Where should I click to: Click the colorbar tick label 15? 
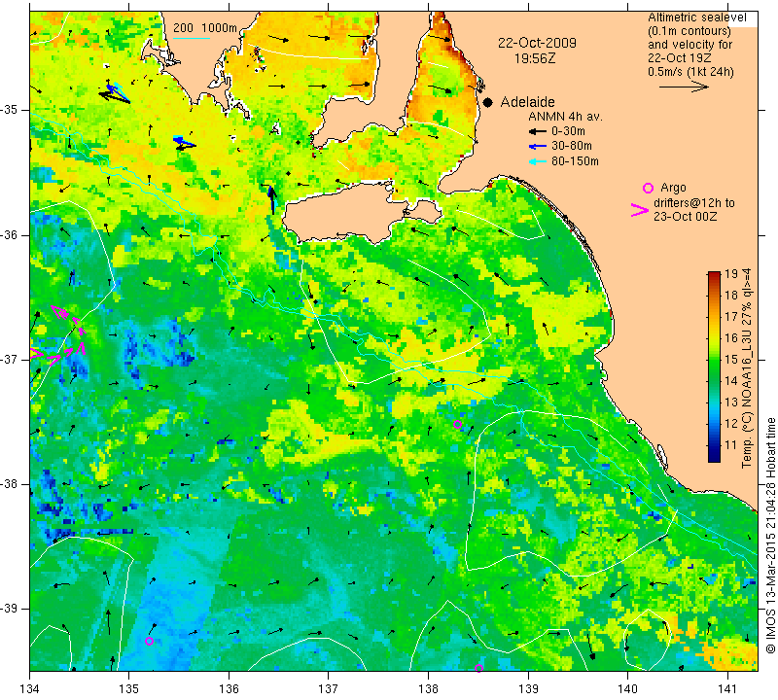pyautogui.click(x=731, y=359)
